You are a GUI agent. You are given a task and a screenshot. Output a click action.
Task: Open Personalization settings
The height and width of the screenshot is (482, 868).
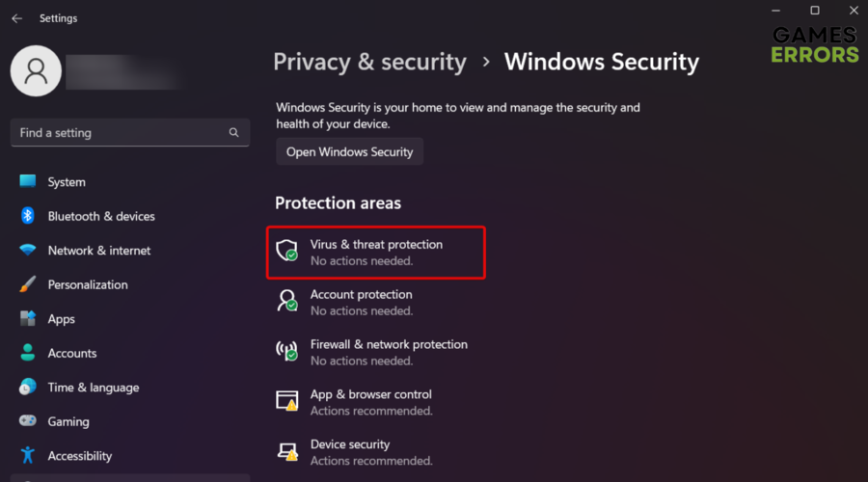88,285
